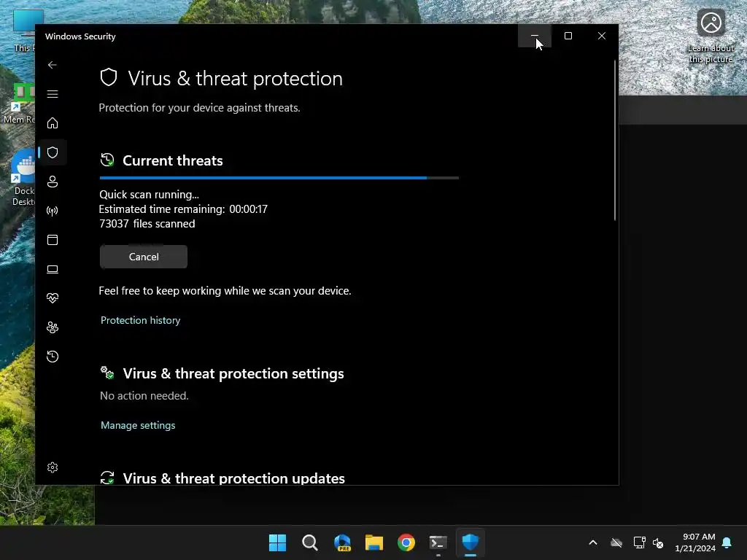Open Protection history clock icon in sidebar
This screenshot has height=560, width=747.
coord(53,357)
